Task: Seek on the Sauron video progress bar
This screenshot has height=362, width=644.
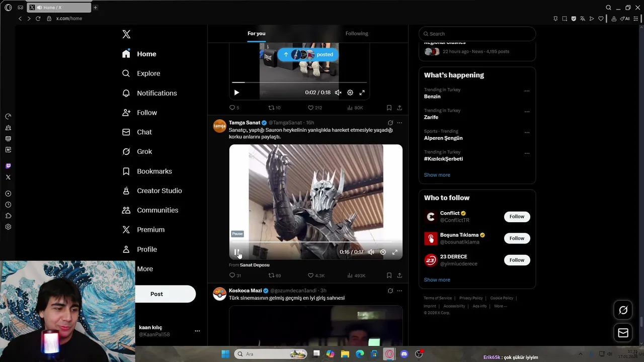Action: coord(316,242)
